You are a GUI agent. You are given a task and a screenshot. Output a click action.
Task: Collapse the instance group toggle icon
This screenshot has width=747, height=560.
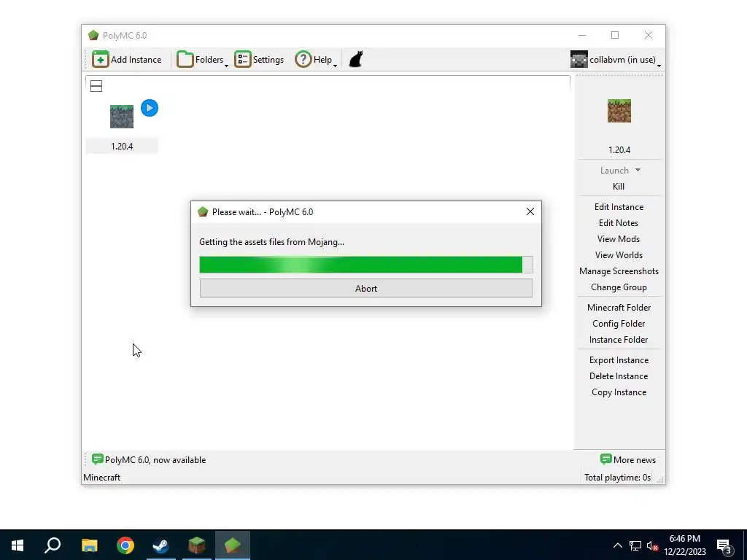tap(96, 86)
